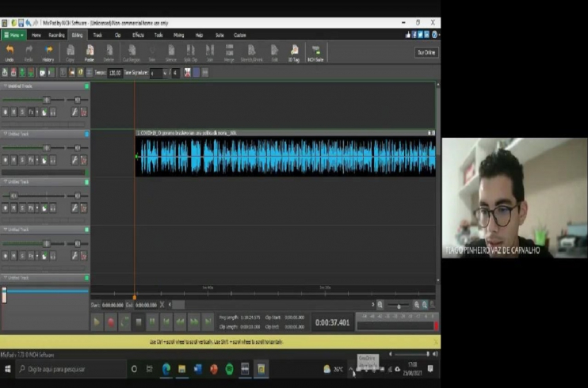This screenshot has height=388, width=588.
Task: Click the Buy Online button
Action: tap(426, 52)
